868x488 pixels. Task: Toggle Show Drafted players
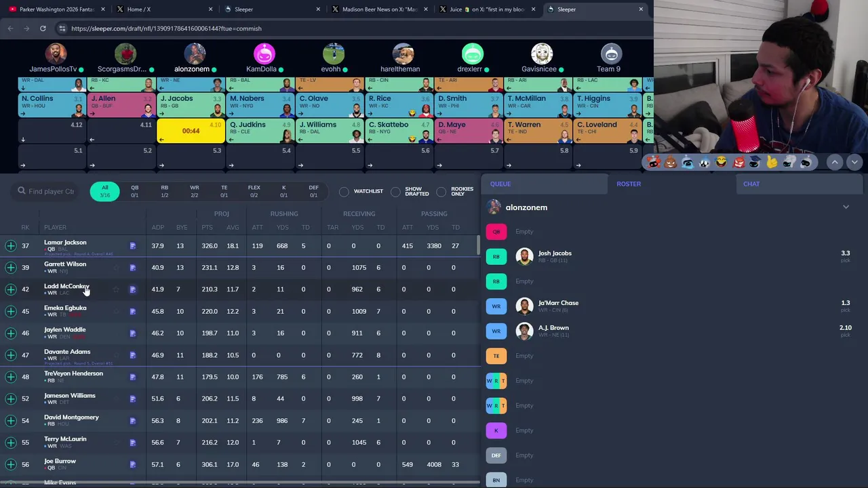395,192
